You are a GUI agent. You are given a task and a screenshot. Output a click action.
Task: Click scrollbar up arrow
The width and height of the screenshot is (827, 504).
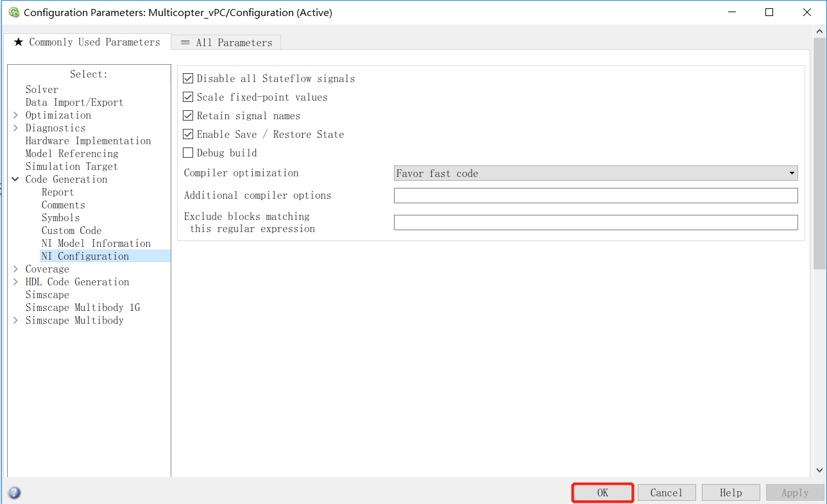819,30
